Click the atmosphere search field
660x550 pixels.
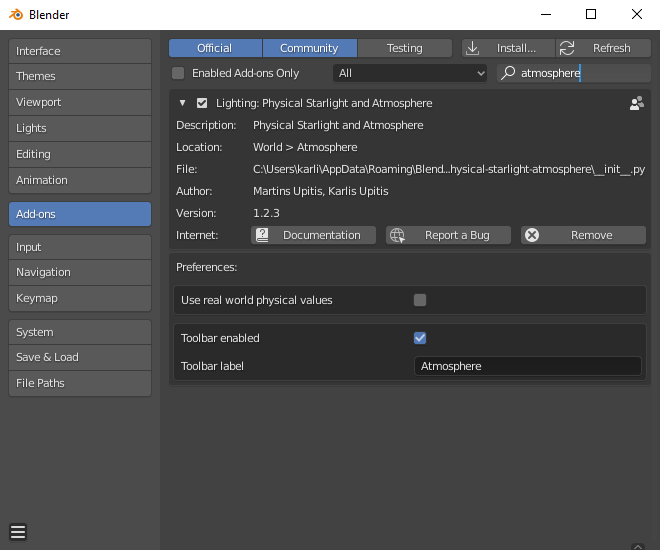point(574,73)
